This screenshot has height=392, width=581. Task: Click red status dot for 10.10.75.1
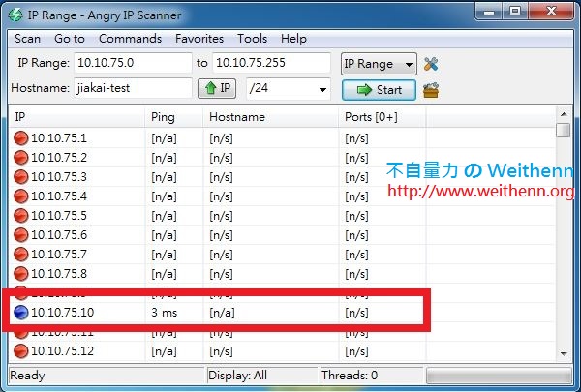(x=20, y=137)
